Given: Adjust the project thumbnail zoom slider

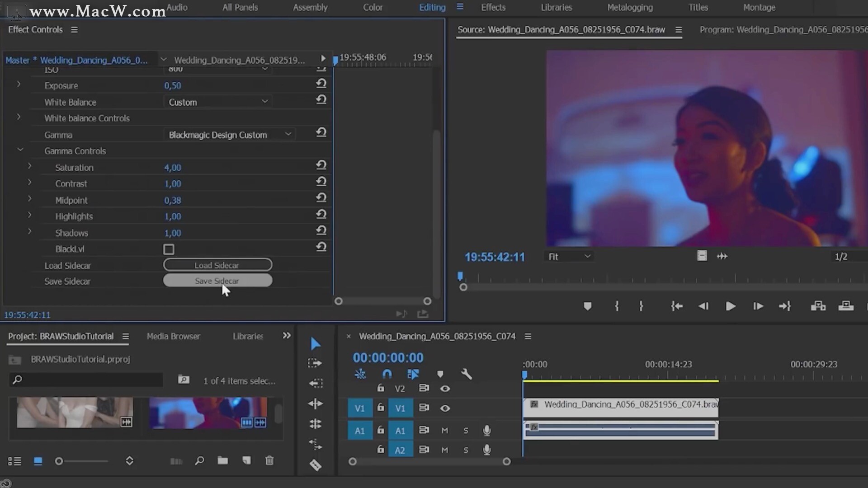Looking at the screenshot, I should [x=59, y=461].
